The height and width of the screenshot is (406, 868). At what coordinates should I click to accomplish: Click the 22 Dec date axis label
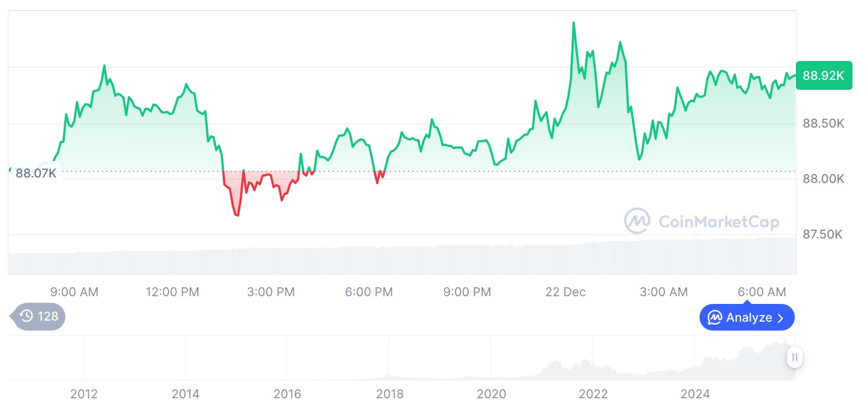[565, 292]
